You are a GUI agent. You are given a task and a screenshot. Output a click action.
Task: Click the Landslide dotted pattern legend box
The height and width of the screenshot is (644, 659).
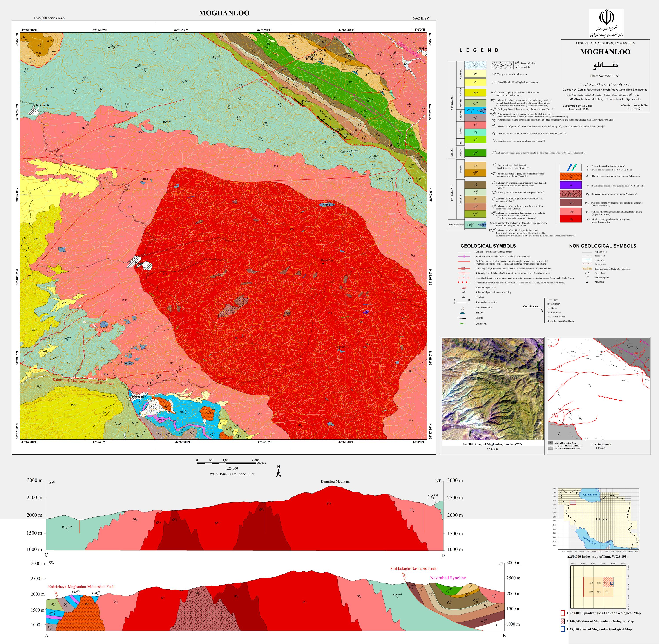coord(502,65)
